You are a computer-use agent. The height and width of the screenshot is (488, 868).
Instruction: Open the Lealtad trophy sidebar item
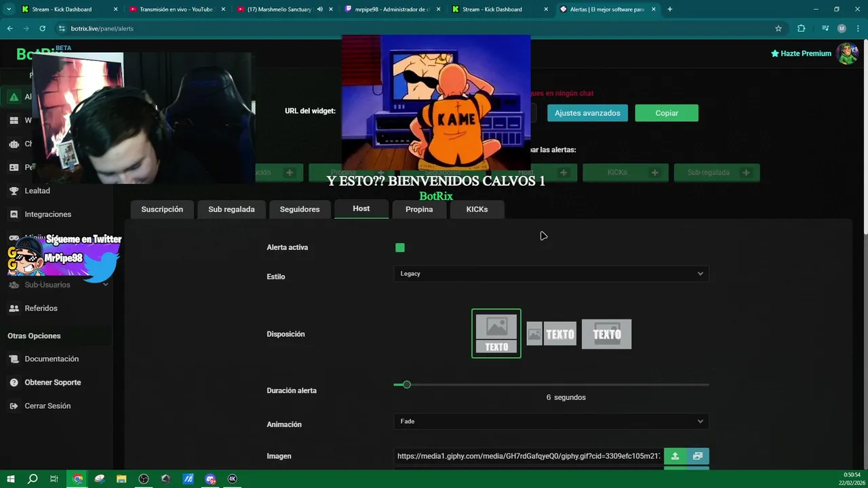coord(14,191)
